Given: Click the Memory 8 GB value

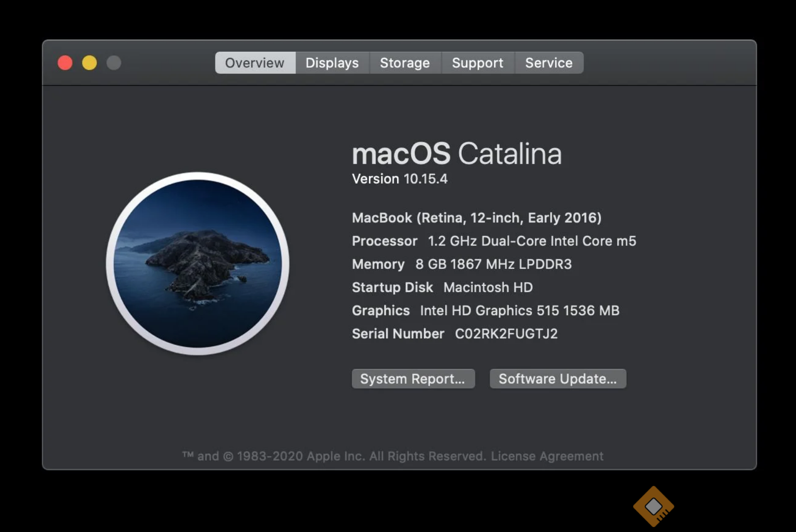Looking at the screenshot, I should (x=493, y=264).
